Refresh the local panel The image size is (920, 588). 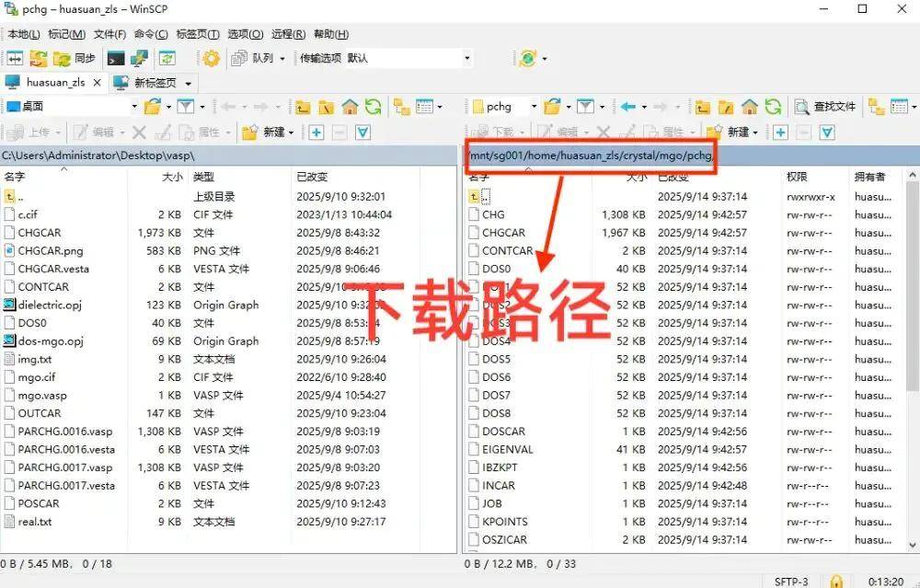coord(374,107)
